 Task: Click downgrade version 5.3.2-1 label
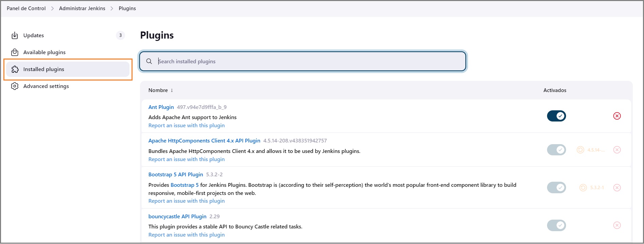point(597,187)
